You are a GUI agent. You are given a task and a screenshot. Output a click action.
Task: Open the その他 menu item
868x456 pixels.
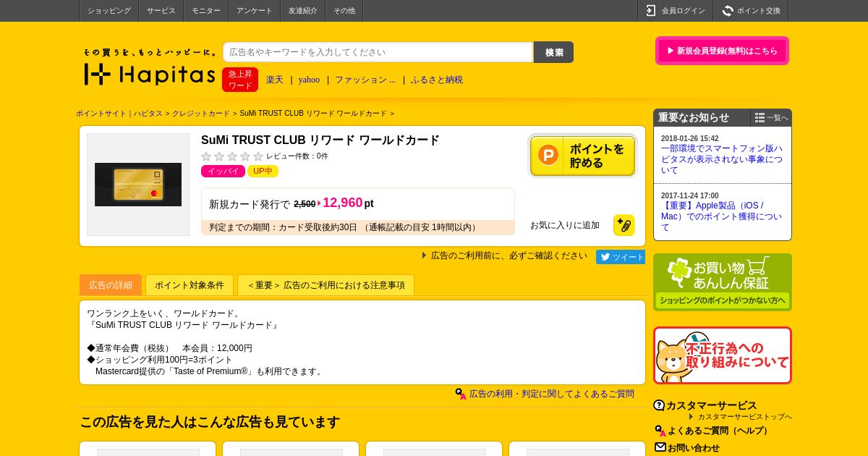click(344, 11)
